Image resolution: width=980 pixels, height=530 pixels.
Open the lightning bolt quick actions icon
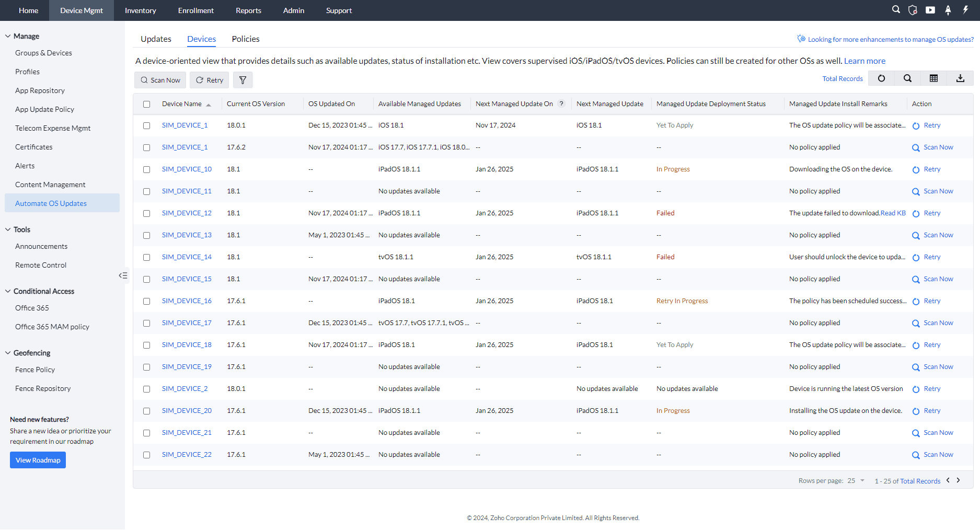pyautogui.click(x=965, y=10)
